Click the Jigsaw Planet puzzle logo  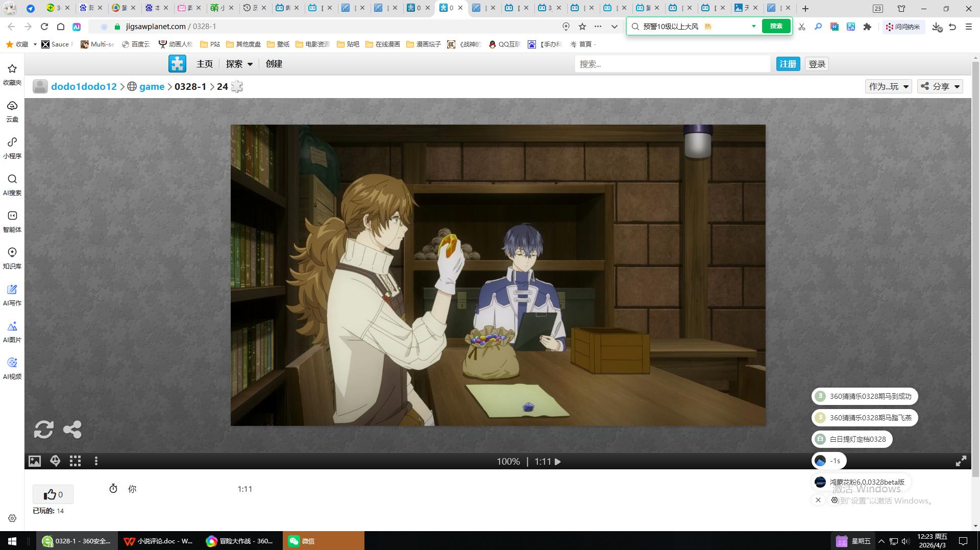coord(177,64)
